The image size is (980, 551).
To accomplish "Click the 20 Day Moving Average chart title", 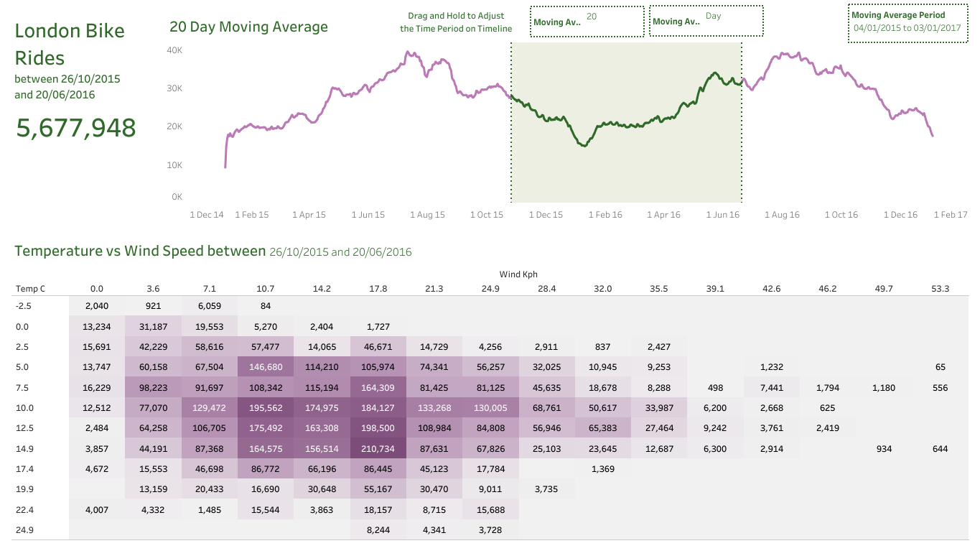I will [248, 27].
